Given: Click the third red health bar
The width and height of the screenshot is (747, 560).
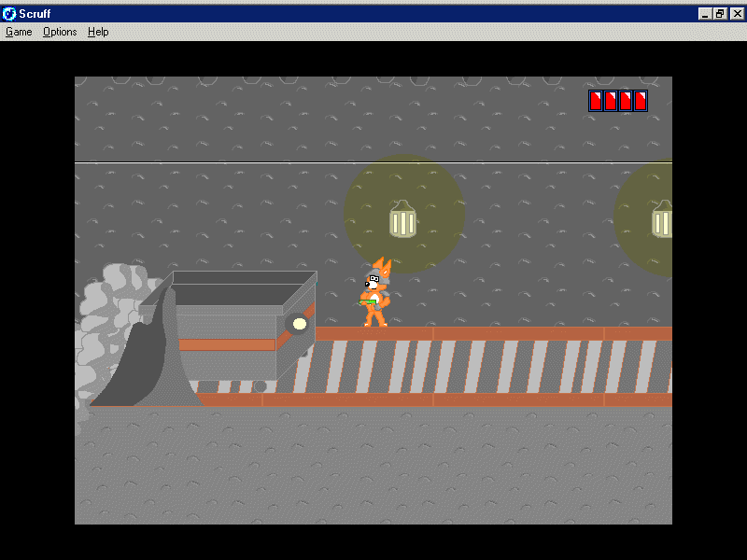Looking at the screenshot, I should point(626,101).
